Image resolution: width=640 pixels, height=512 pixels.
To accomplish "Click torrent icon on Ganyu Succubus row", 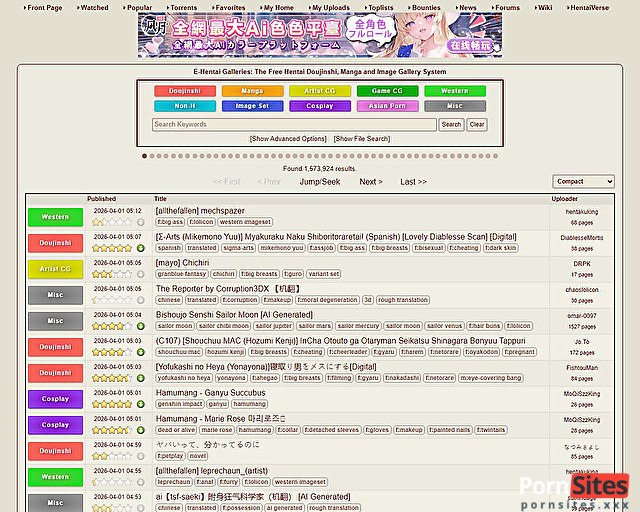I will pyautogui.click(x=141, y=404).
